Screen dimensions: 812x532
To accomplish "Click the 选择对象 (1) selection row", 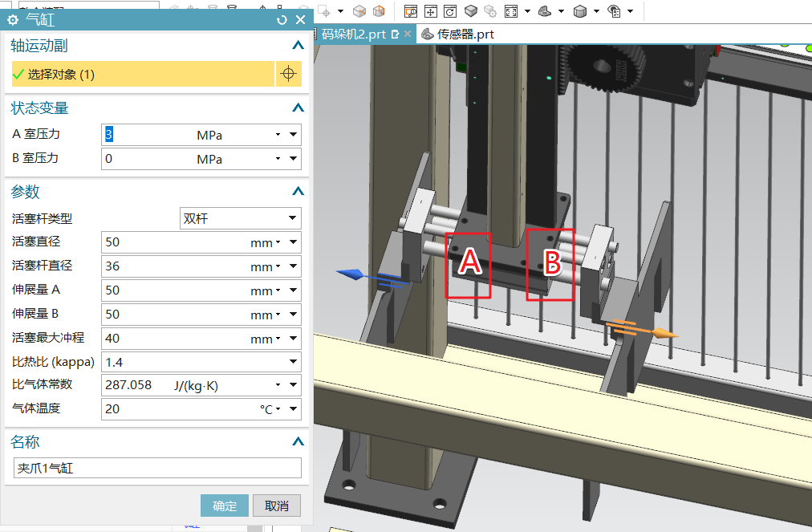I will (143, 74).
